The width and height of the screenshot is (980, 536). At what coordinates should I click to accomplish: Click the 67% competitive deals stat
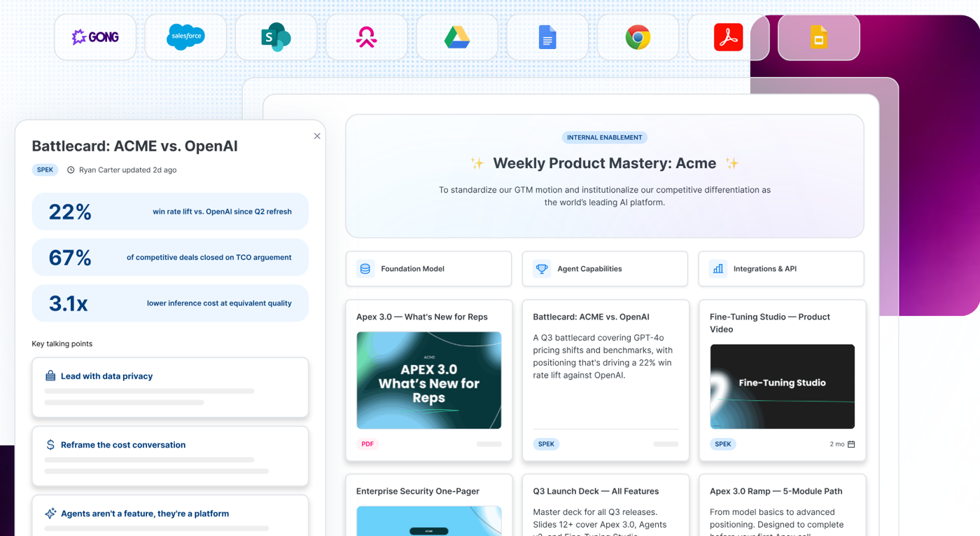pos(170,257)
